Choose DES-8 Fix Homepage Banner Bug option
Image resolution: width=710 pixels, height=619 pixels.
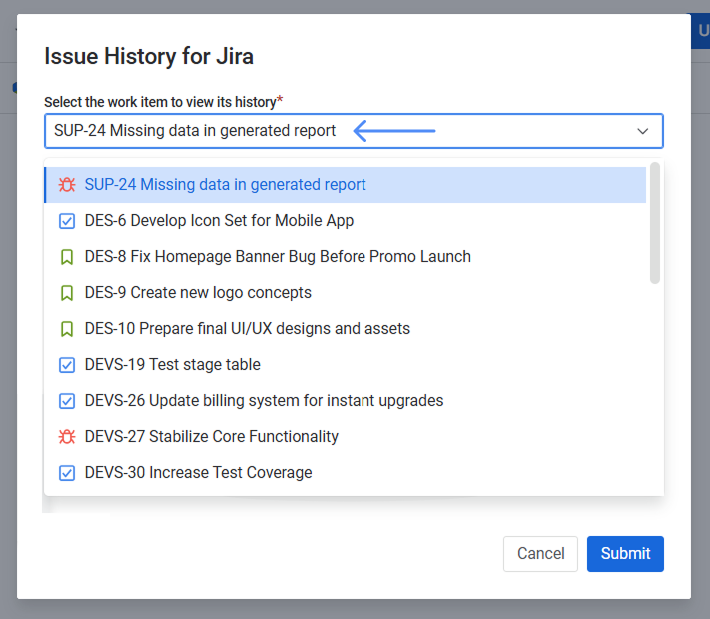pyautogui.click(x=277, y=257)
